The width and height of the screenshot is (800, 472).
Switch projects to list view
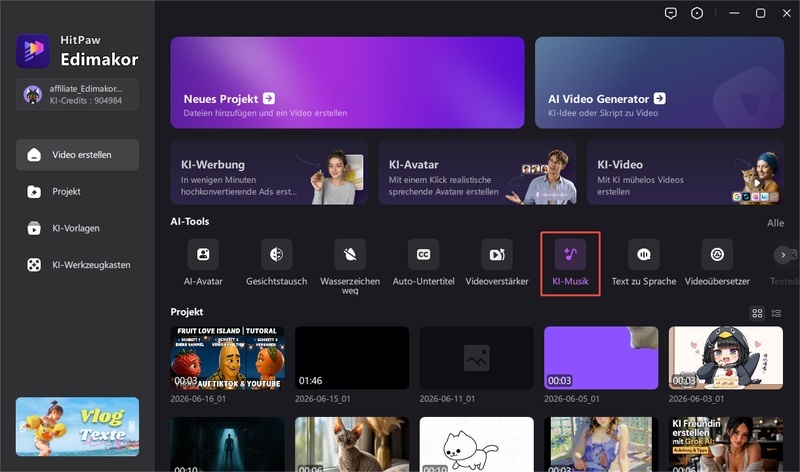click(776, 313)
